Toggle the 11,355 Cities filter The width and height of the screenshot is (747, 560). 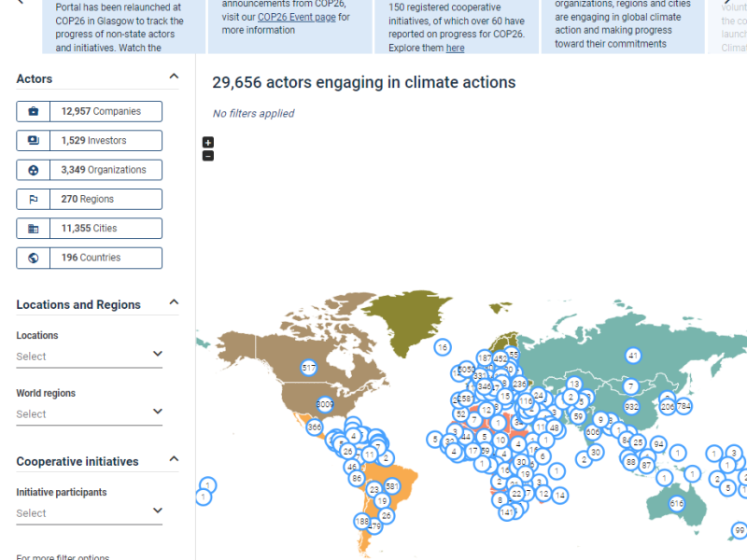[105, 229]
